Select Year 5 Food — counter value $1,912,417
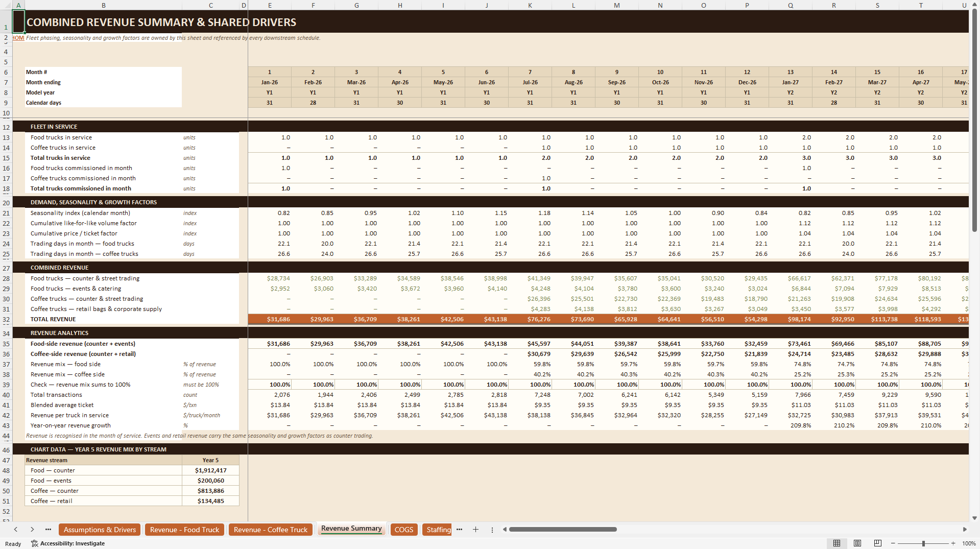This screenshot has width=980, height=549. click(x=210, y=470)
